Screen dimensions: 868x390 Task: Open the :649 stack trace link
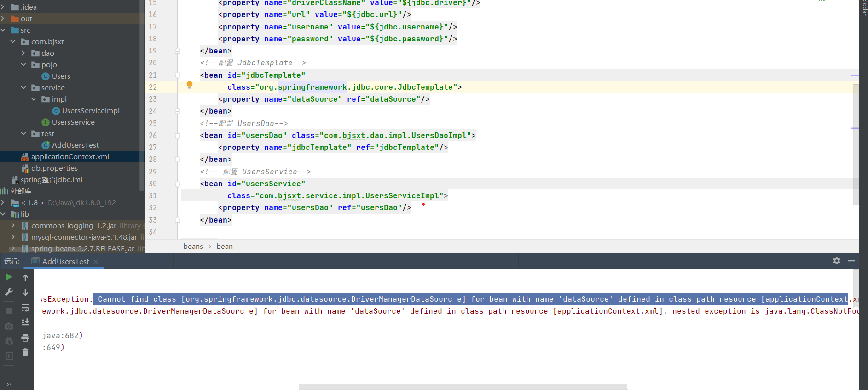coord(51,347)
